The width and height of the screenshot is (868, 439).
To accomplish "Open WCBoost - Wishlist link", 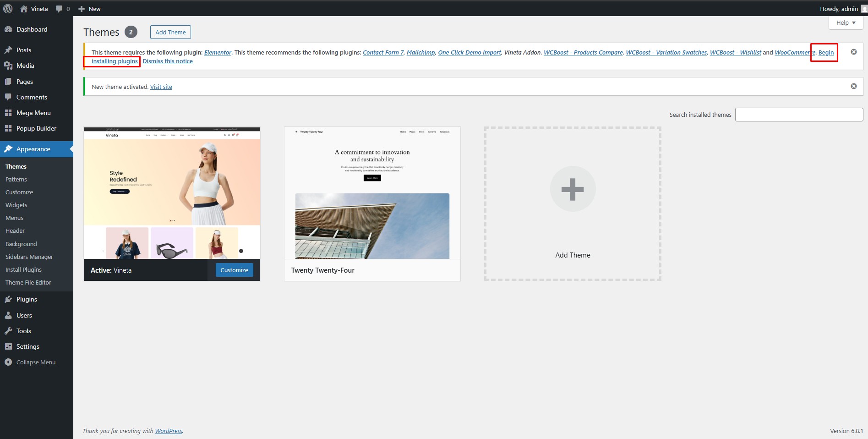I will (x=736, y=52).
